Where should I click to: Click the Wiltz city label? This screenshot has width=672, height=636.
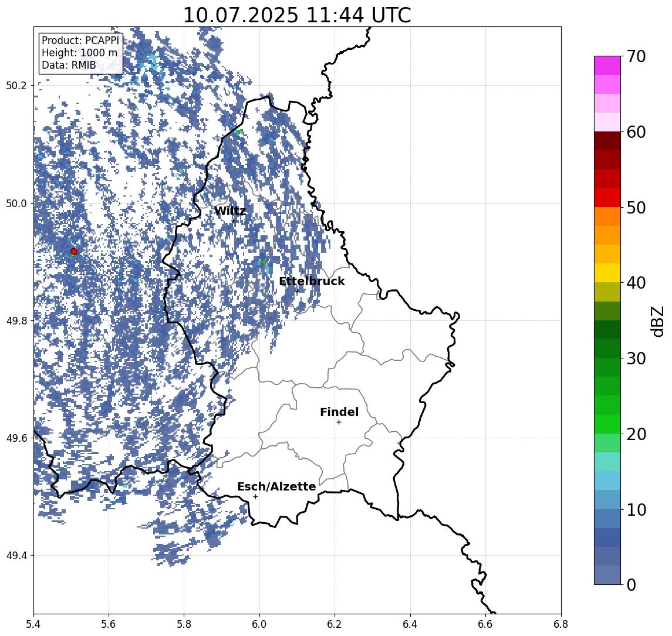[230, 211]
